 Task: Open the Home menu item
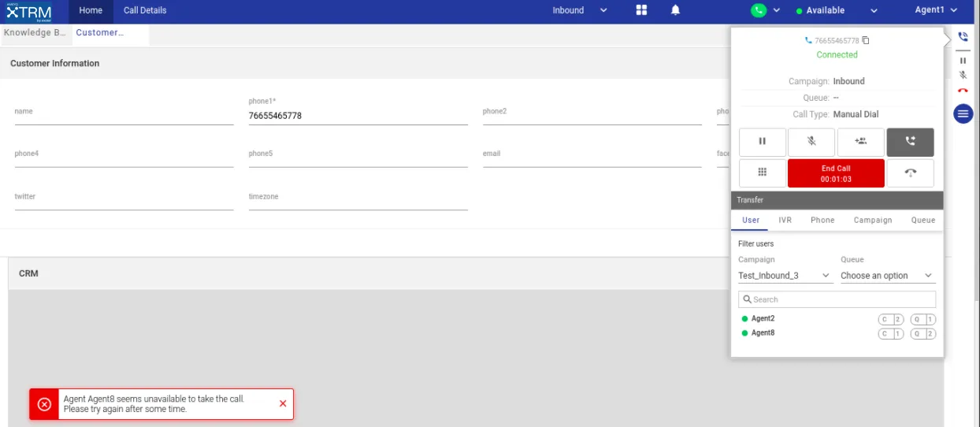91,10
